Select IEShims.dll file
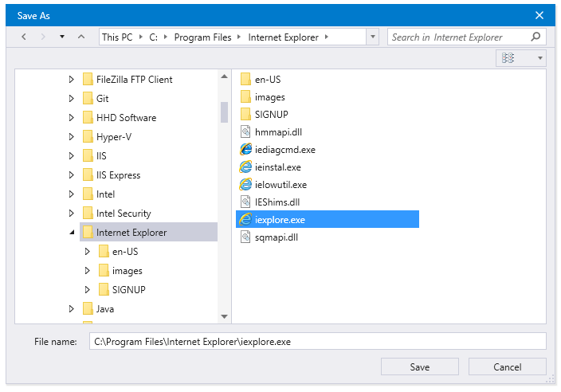 point(270,202)
